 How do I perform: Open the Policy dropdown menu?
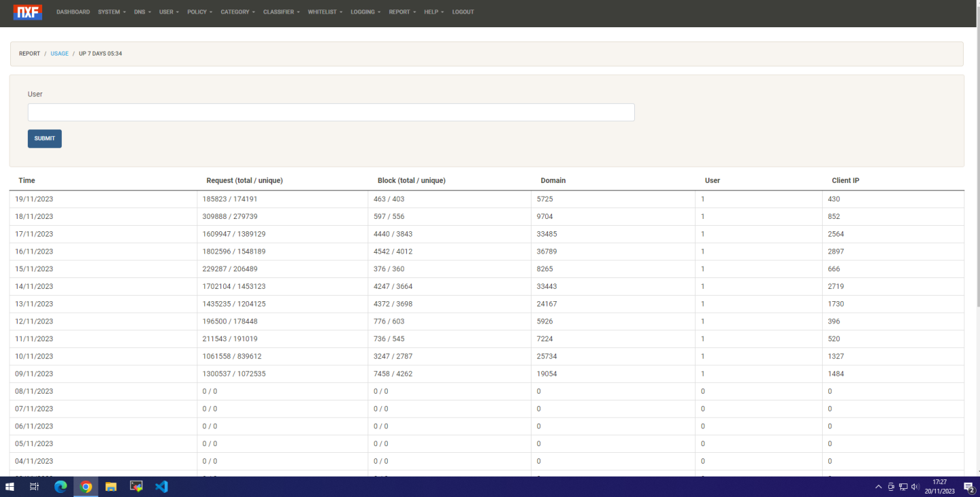(199, 12)
